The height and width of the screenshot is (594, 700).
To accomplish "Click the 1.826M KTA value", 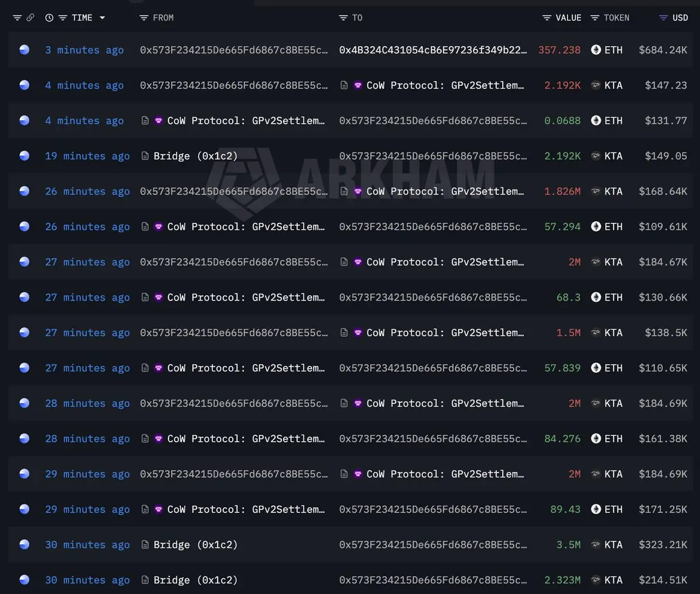I will coord(562,191).
